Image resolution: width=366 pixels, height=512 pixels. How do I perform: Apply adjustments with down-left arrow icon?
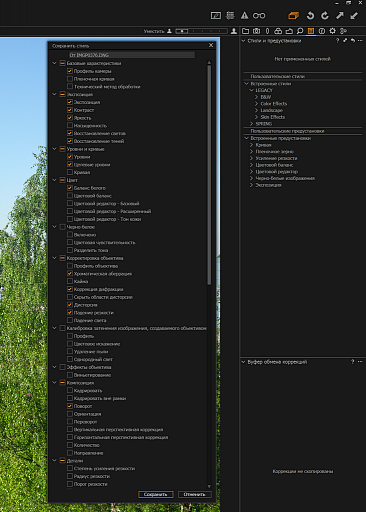tap(354, 15)
